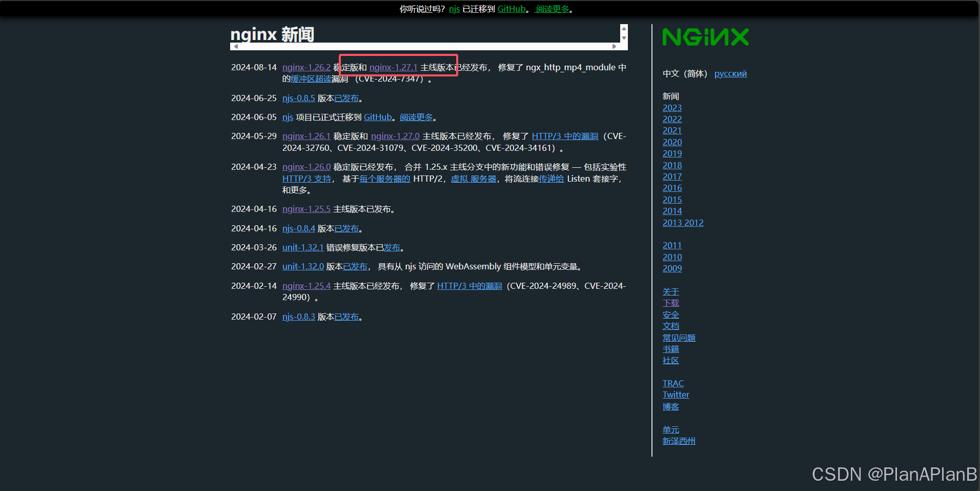
Task: Open the 2009 news archive
Action: pos(672,269)
